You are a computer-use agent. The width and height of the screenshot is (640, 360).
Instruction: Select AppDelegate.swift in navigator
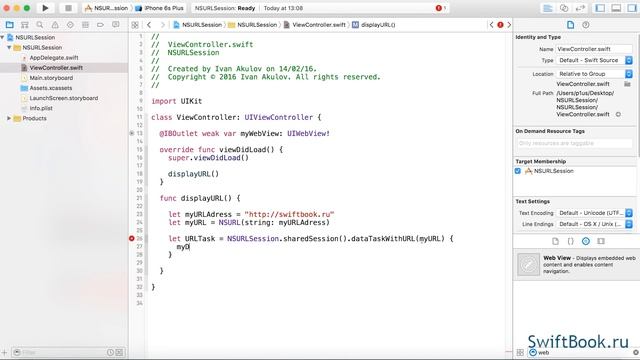[53, 58]
